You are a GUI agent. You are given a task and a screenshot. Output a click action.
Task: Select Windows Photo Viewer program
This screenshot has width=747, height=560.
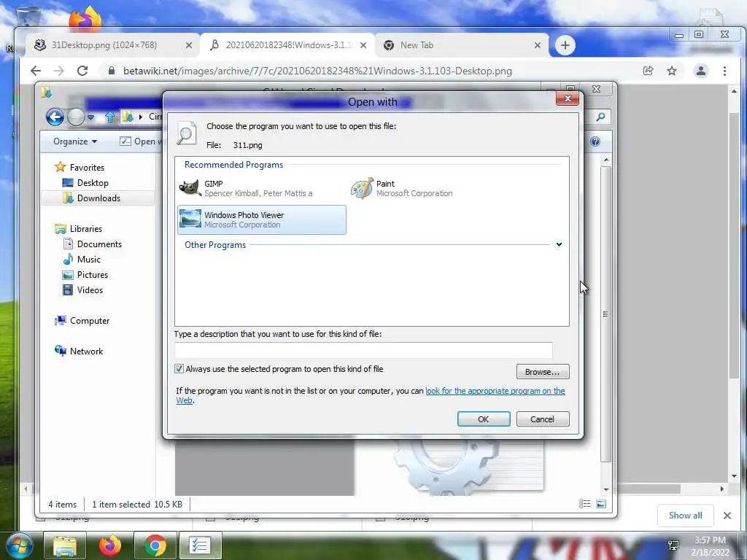click(x=262, y=219)
